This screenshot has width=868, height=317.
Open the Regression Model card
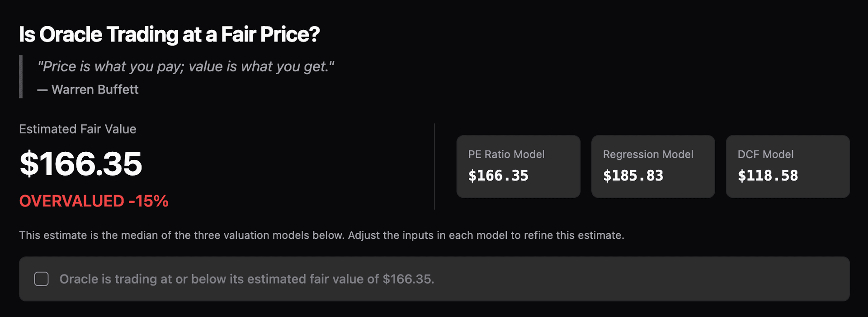[x=653, y=166]
